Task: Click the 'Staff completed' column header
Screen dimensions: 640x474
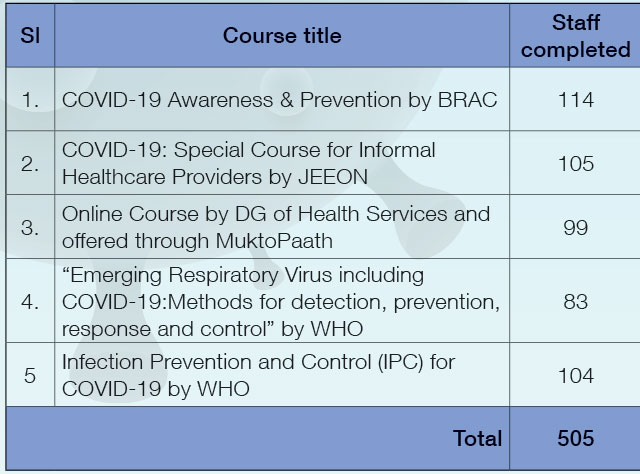Action: tap(575, 36)
